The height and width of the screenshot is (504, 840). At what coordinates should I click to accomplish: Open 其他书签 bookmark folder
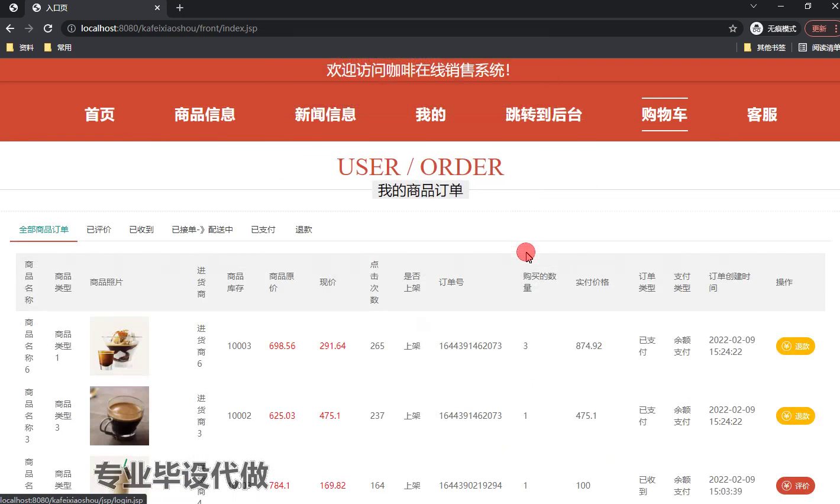click(x=765, y=47)
